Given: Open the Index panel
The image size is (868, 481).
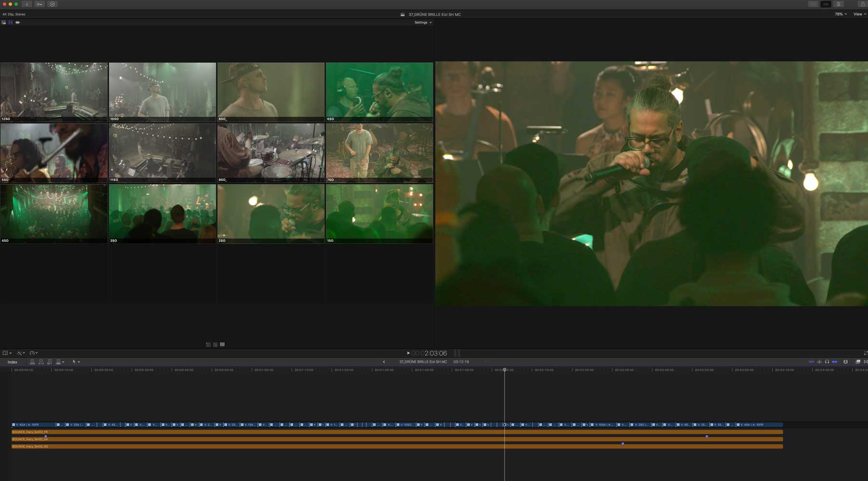Looking at the screenshot, I should tap(13, 362).
